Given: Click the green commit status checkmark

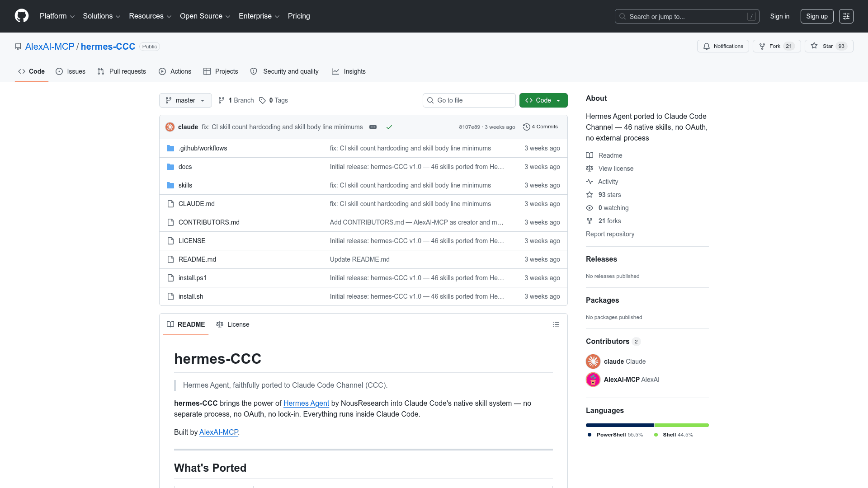Looking at the screenshot, I should point(389,127).
